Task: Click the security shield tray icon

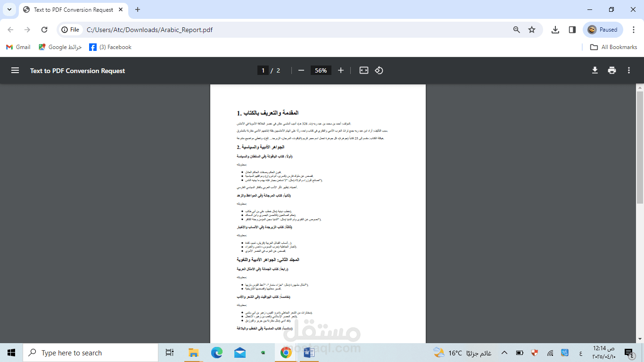Action: (x=535, y=353)
